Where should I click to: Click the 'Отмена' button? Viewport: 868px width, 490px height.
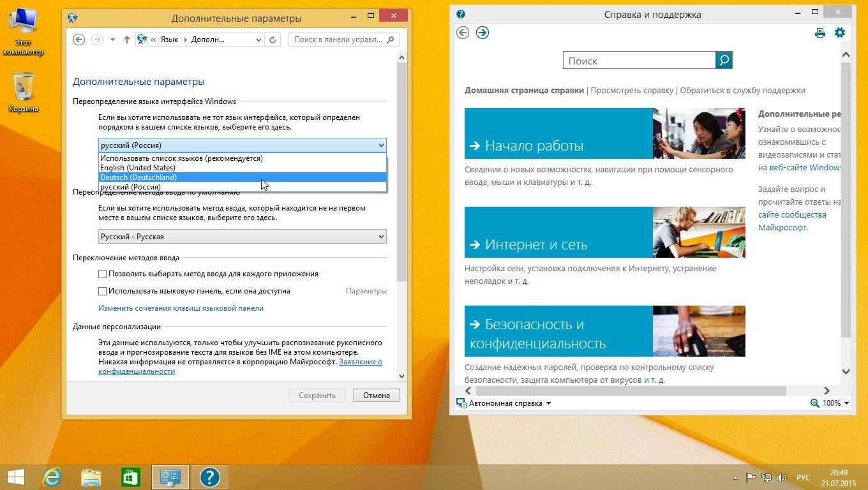377,396
